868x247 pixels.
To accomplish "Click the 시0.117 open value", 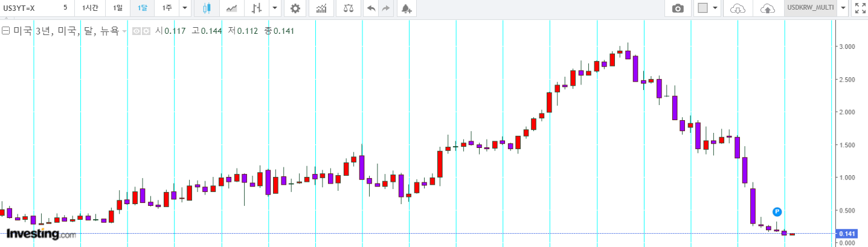I will [170, 31].
